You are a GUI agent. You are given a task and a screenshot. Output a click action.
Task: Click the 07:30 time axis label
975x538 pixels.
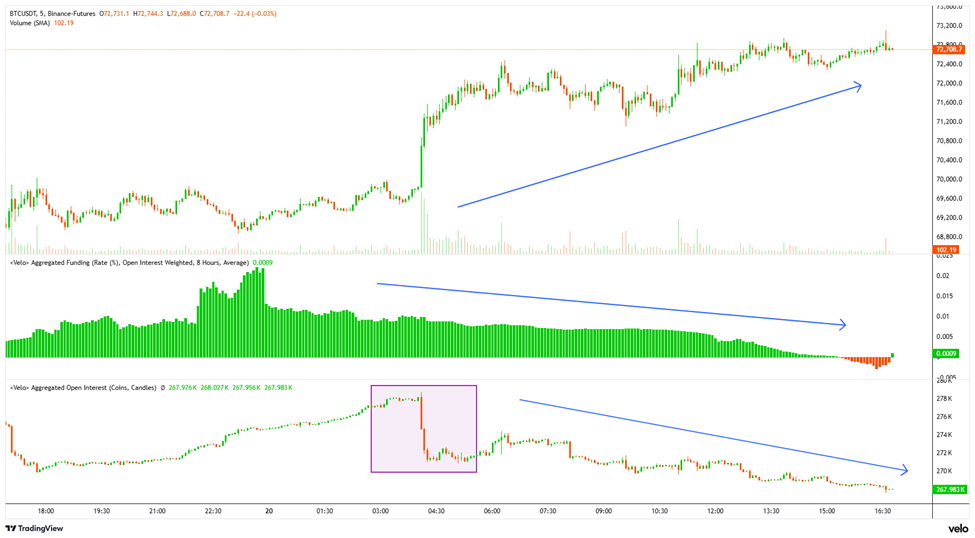pos(548,511)
